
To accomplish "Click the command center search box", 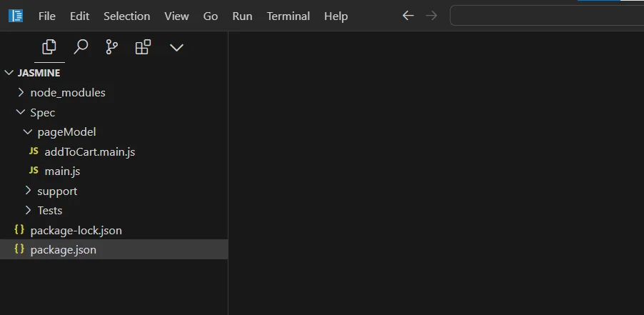I will tap(546, 16).
